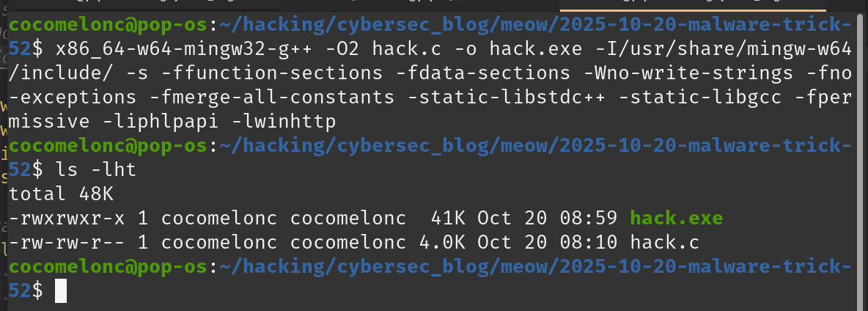868x311 pixels.
Task: Click the 'total 48K' output line
Action: (x=63, y=194)
